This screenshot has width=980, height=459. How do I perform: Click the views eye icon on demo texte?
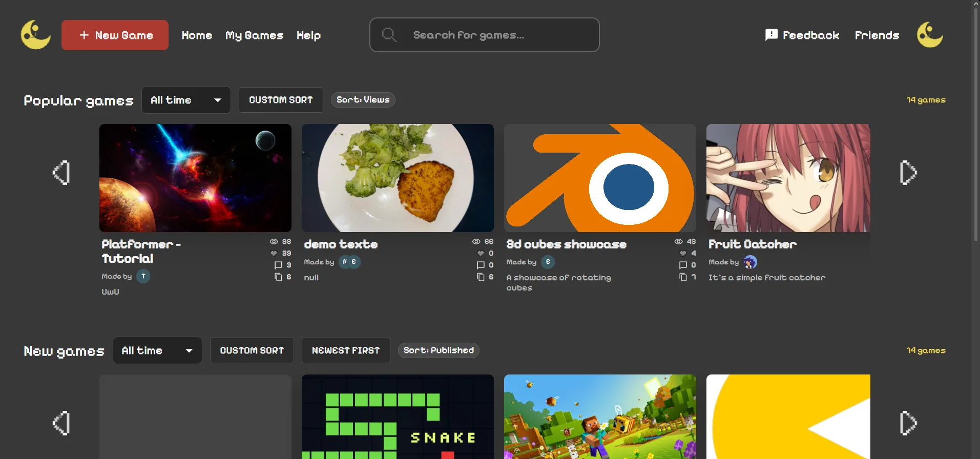(476, 242)
